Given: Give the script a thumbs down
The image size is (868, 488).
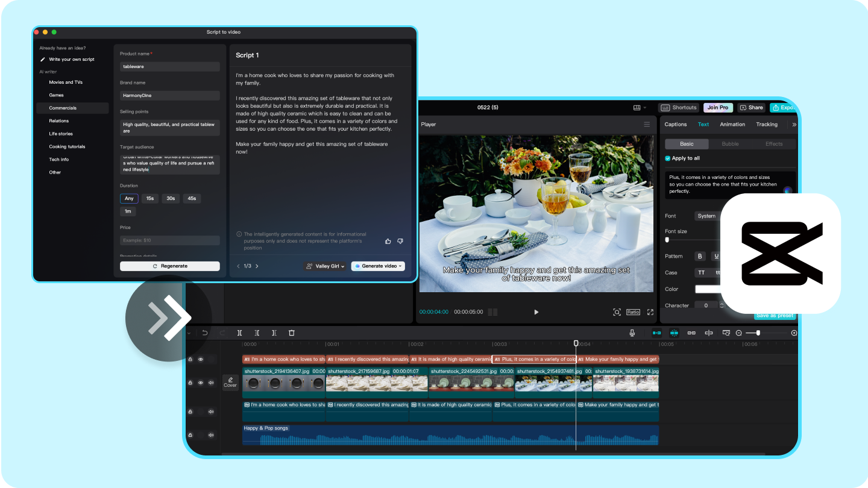Looking at the screenshot, I should click(400, 241).
